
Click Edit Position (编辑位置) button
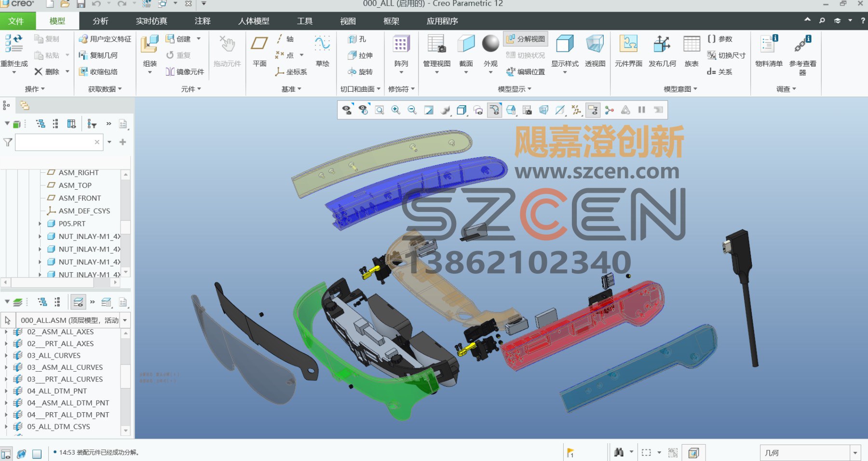525,72
